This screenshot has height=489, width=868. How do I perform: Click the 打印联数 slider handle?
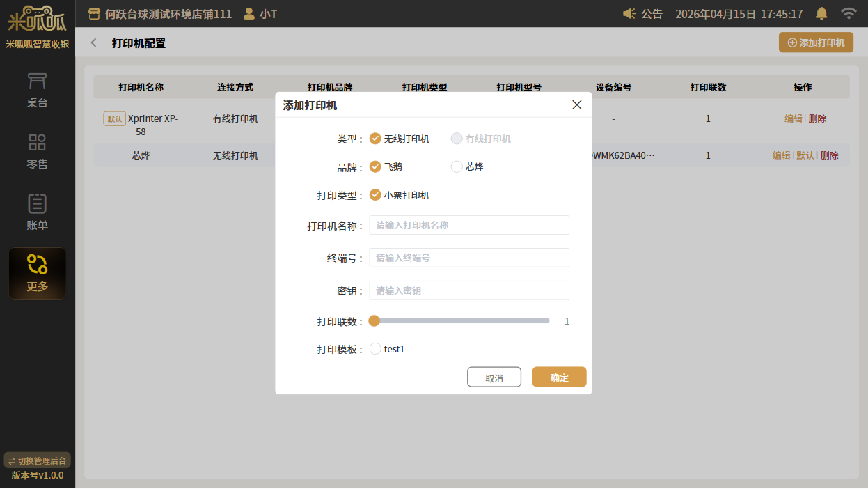374,321
